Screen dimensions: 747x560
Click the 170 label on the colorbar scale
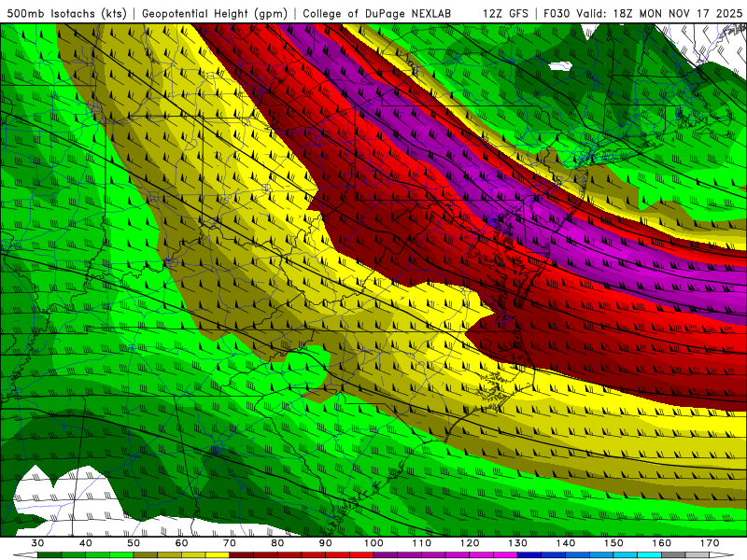[x=710, y=543]
